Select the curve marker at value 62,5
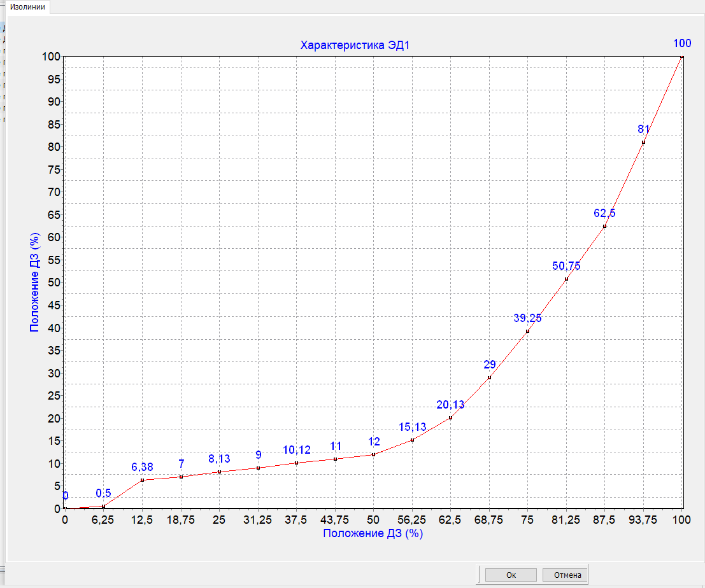This screenshot has height=588, width=705. 604,226
